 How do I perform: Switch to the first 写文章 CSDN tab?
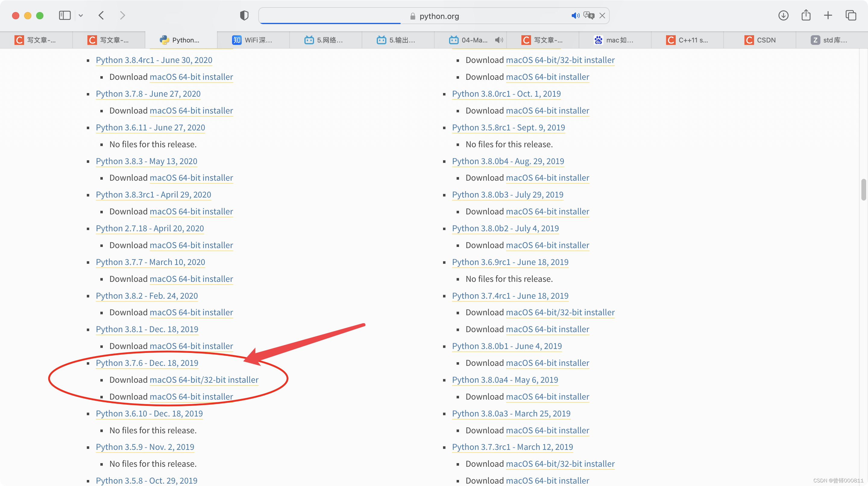(36, 40)
